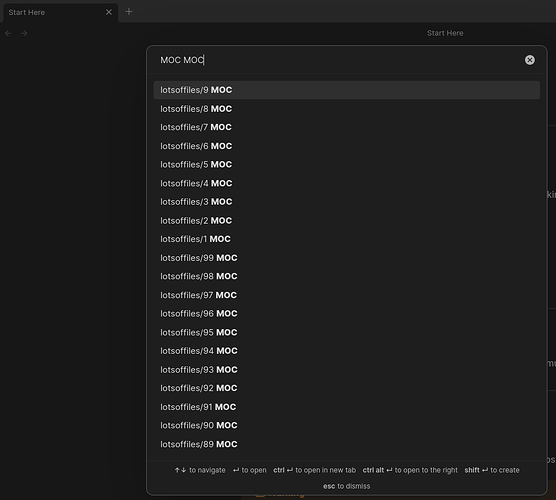Click the Start Here note title header
This screenshot has height=500, width=556.
pyautogui.click(x=445, y=33)
